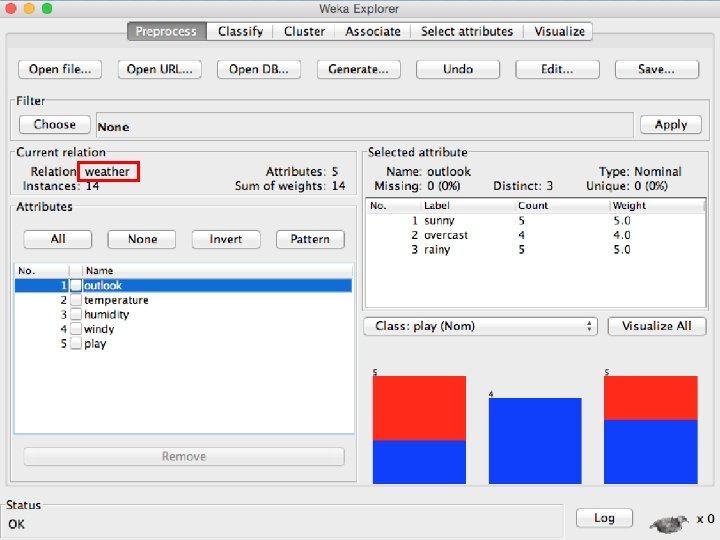720x540 pixels.
Task: Click the attributes Name column header
Action: point(217,270)
